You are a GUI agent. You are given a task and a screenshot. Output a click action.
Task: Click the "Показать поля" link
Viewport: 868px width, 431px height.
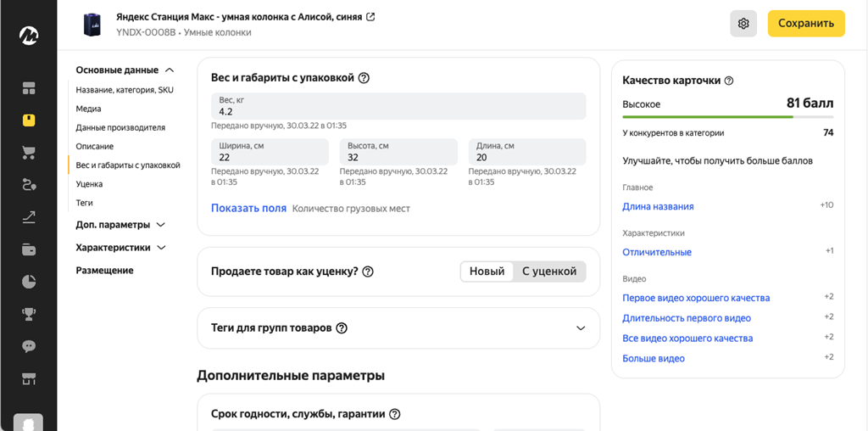pyautogui.click(x=248, y=209)
